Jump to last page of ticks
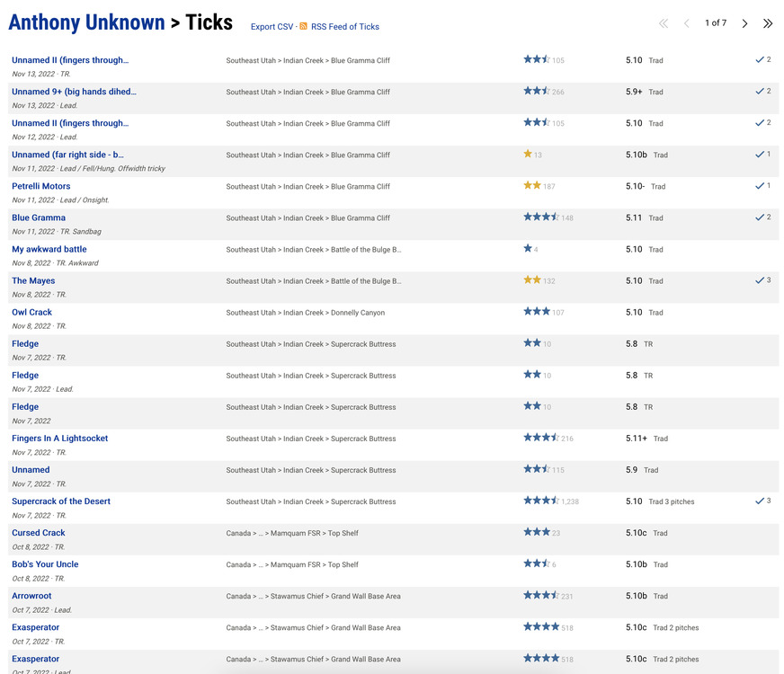Image resolution: width=784 pixels, height=674 pixels. [x=768, y=23]
